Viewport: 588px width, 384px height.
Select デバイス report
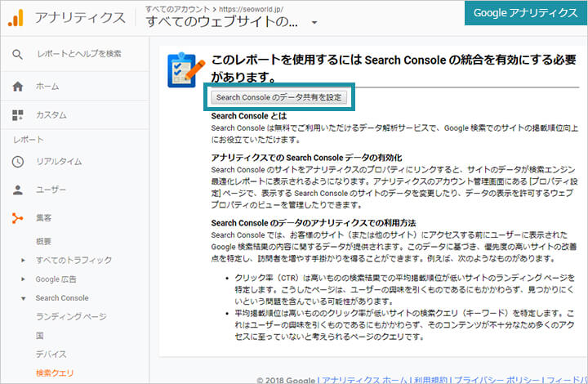51,355
